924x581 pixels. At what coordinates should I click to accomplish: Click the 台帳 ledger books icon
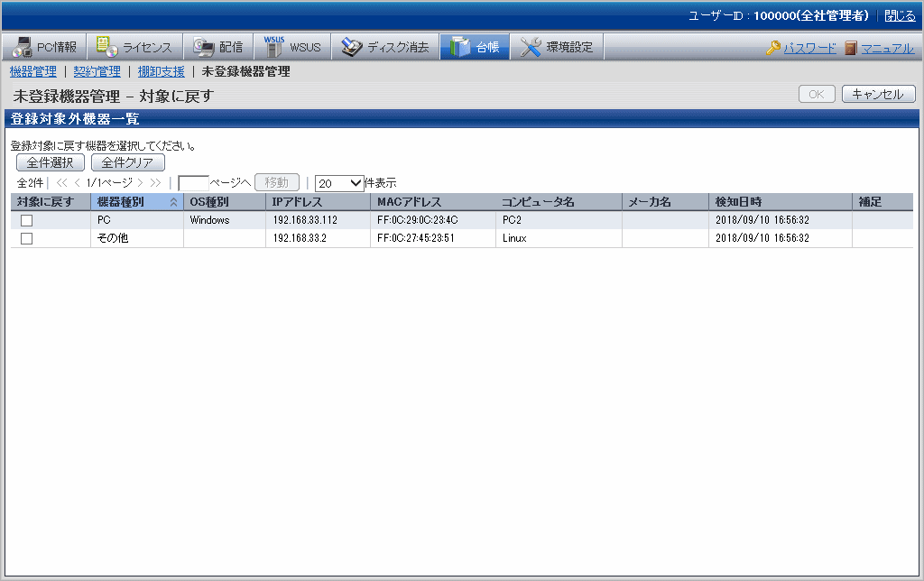pyautogui.click(x=460, y=47)
